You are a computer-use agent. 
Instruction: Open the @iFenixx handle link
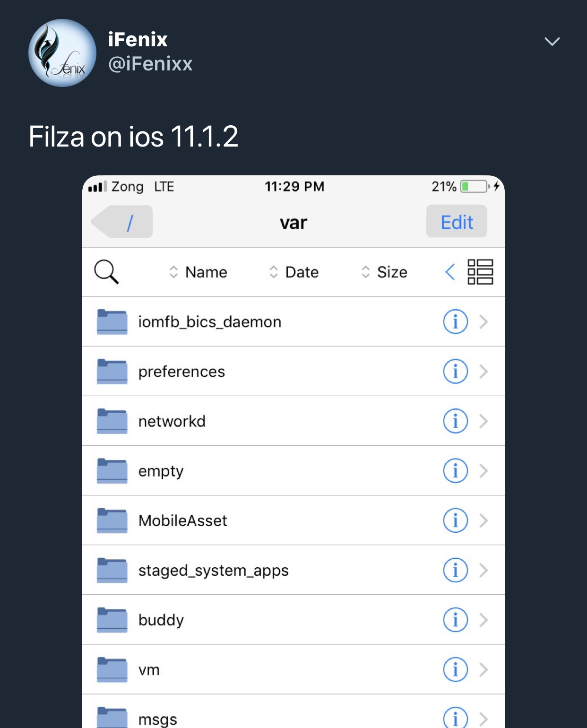coord(150,64)
